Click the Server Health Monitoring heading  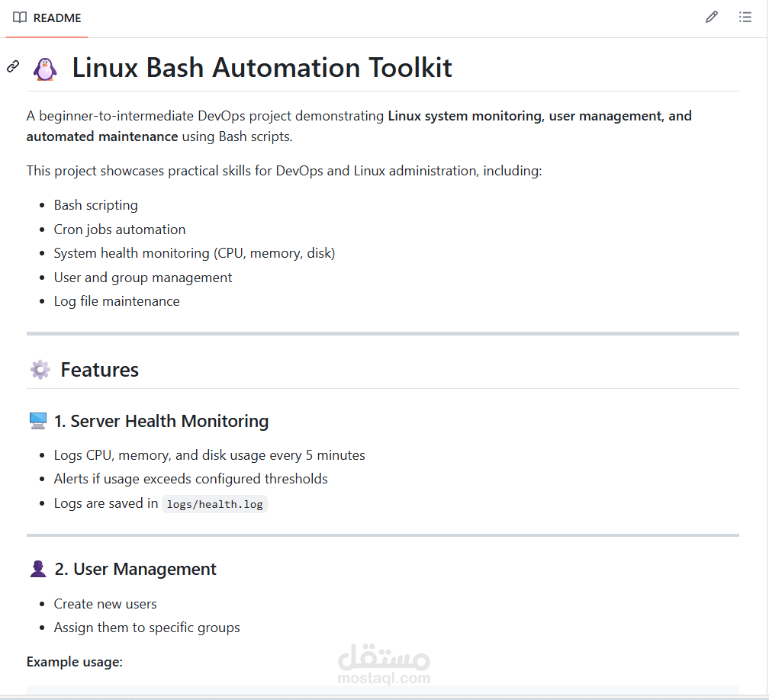coord(162,420)
